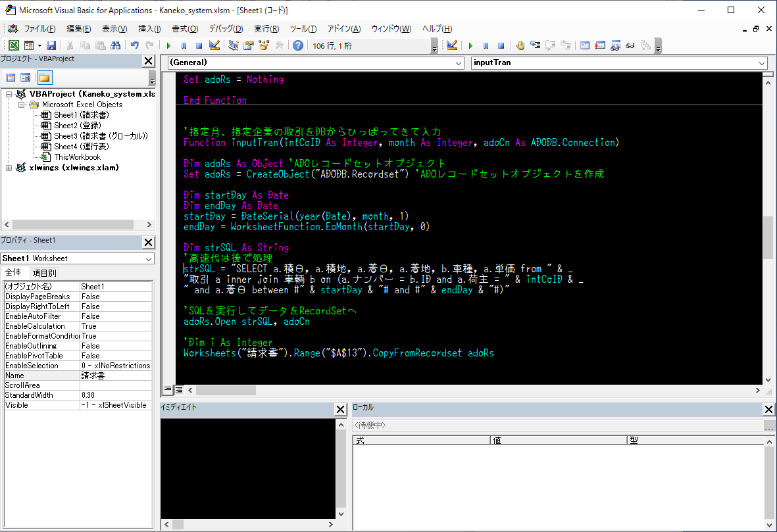
Task: Click the Paste clipboard icon
Action: 101,45
